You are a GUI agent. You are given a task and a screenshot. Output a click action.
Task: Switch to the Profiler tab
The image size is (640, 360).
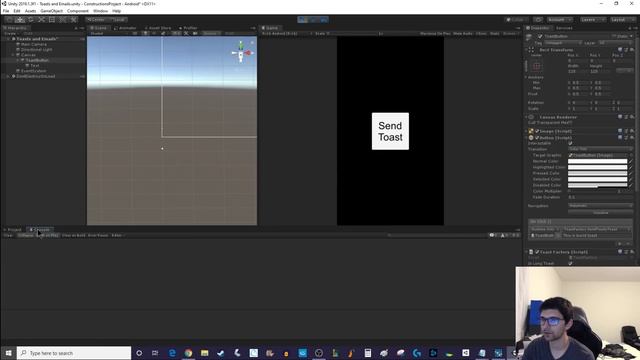pyautogui.click(x=188, y=28)
